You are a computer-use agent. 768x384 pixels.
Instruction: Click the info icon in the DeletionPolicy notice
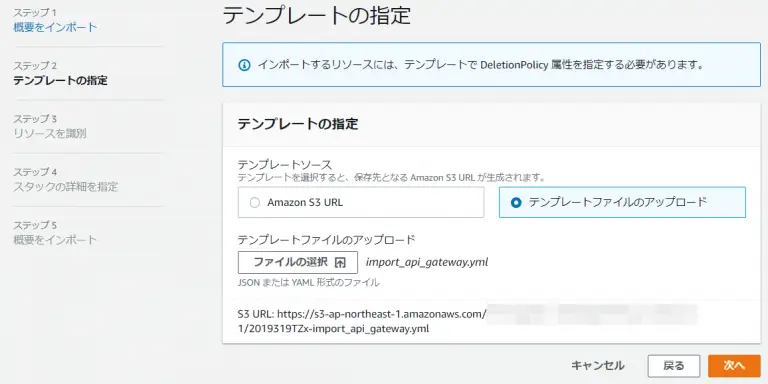244,65
